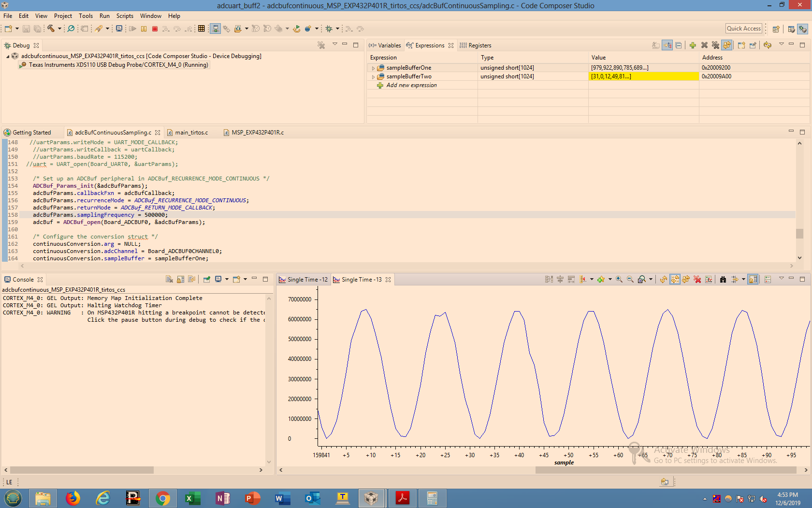Image resolution: width=812 pixels, height=508 pixels.
Task: Expand the sampleBufferOne array entry
Action: (373, 68)
